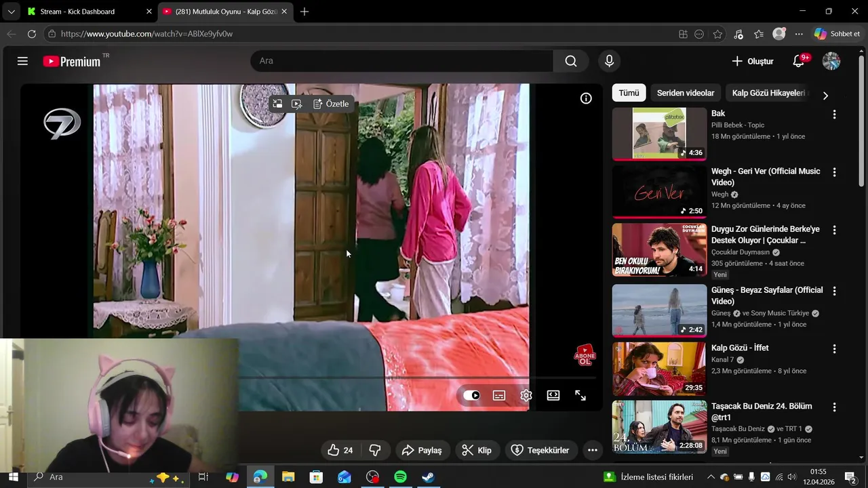The height and width of the screenshot is (488, 868).
Task: Click picture-in-picture icon on video overlay
Action: 277,104
